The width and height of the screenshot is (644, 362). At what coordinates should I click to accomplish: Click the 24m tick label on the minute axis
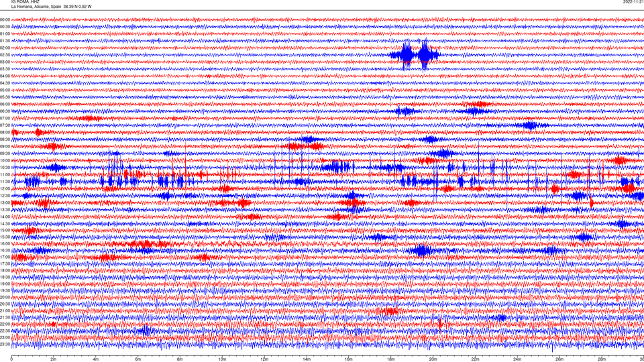pos(517,359)
